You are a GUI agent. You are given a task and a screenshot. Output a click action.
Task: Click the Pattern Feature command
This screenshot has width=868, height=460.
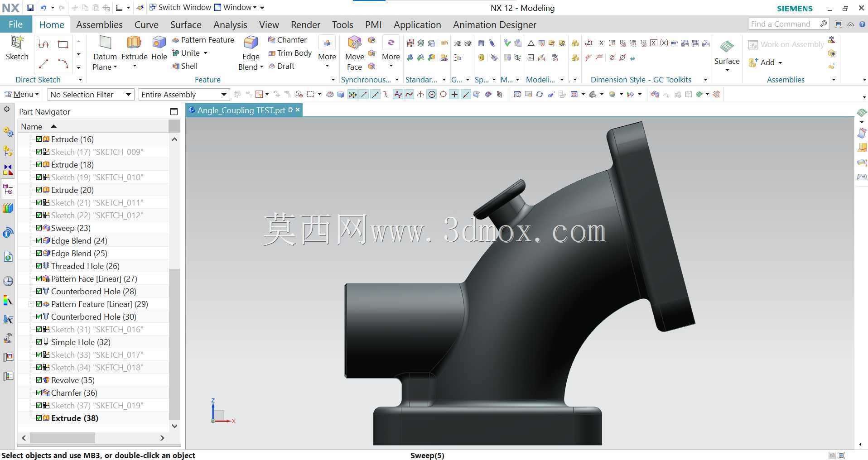pos(203,40)
